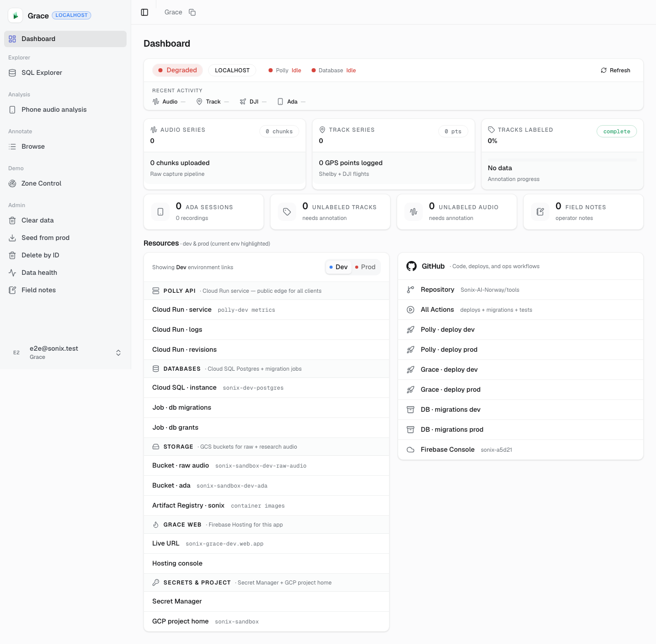Open Bucket raw audio link

(266, 466)
